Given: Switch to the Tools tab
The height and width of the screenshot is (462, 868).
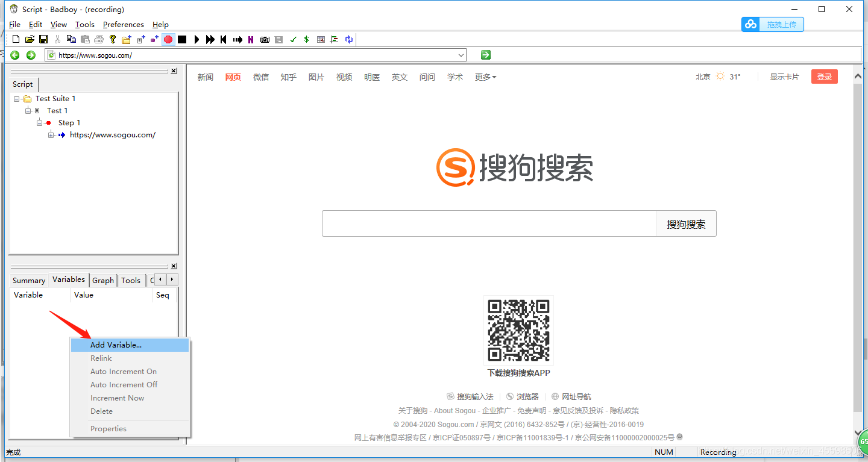Looking at the screenshot, I should [x=131, y=280].
